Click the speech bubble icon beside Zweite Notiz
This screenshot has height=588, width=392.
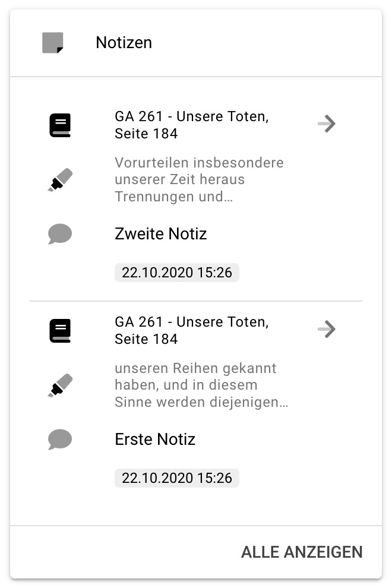59,234
